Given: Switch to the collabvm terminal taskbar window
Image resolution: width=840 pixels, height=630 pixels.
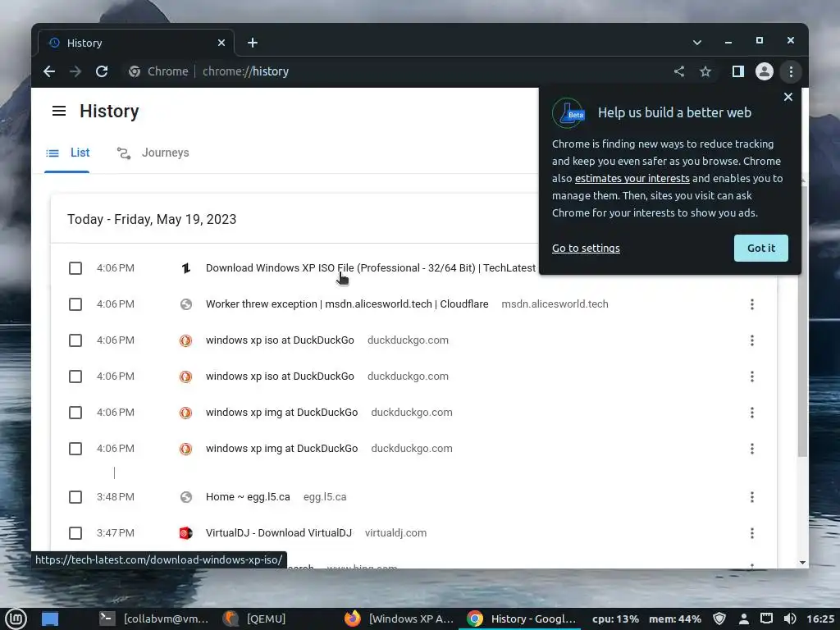Looking at the screenshot, I should pos(154,619).
